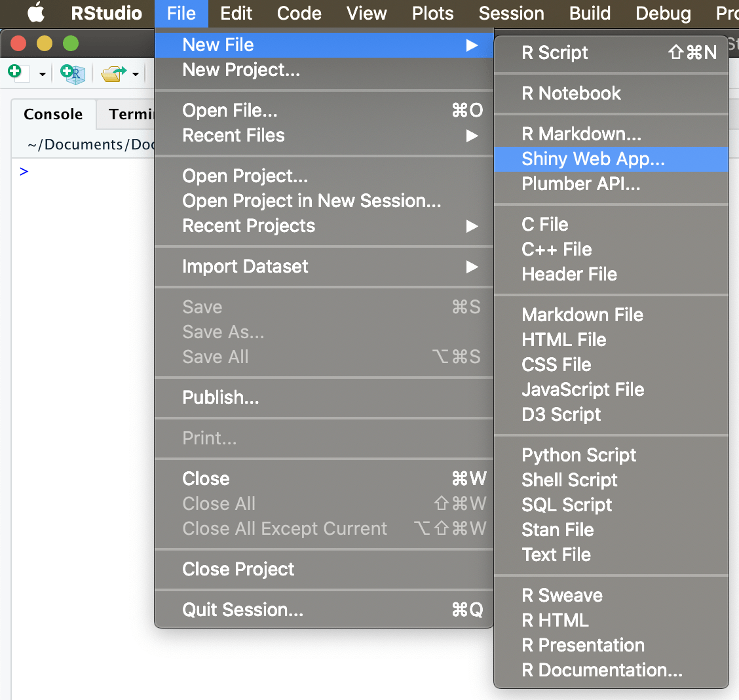Open the View menu

[366, 12]
